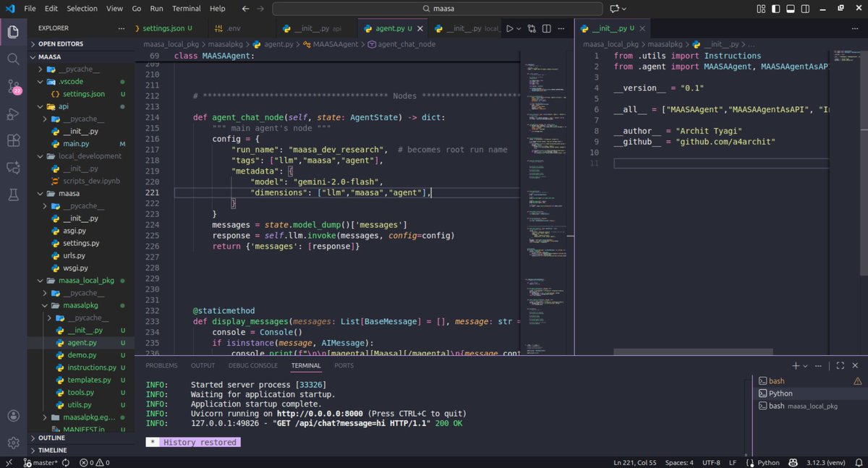Click the bash terminal warning icon
The width and height of the screenshot is (868, 468).
[857, 380]
